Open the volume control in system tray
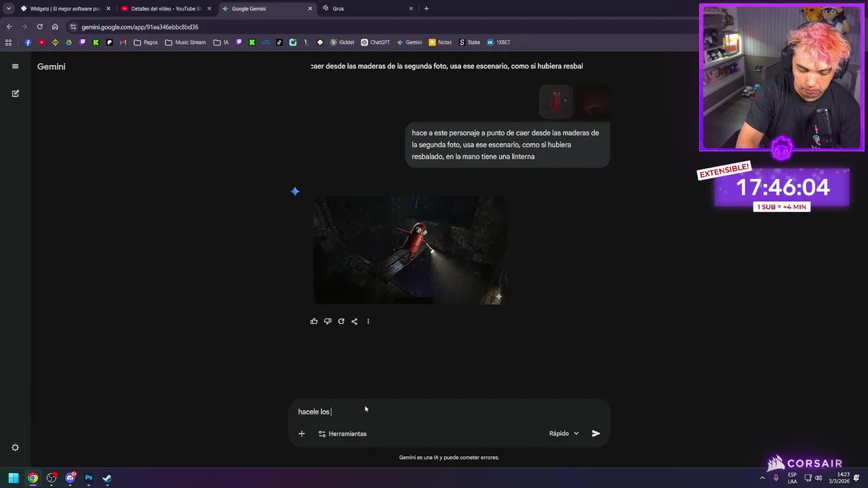Screen dimensions: 868x488 point(818,478)
